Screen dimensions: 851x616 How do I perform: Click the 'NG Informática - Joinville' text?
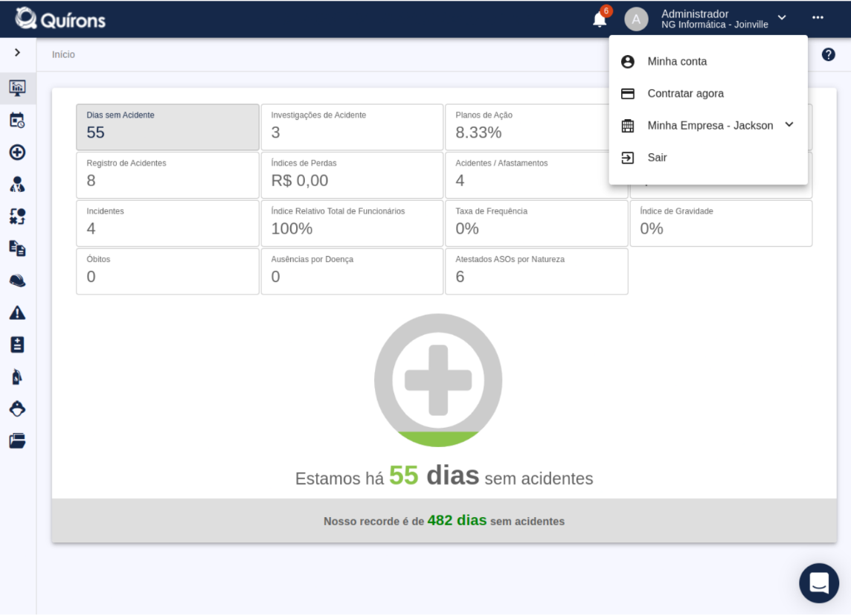(715, 25)
